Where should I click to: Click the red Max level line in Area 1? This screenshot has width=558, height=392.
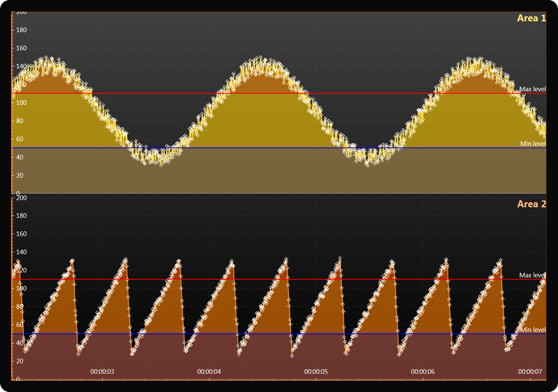[271, 93]
